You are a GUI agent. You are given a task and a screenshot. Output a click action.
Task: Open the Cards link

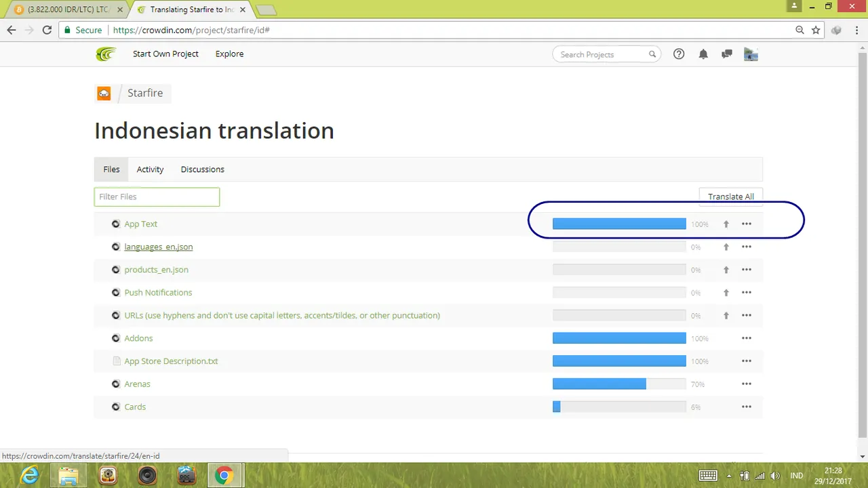click(x=135, y=407)
